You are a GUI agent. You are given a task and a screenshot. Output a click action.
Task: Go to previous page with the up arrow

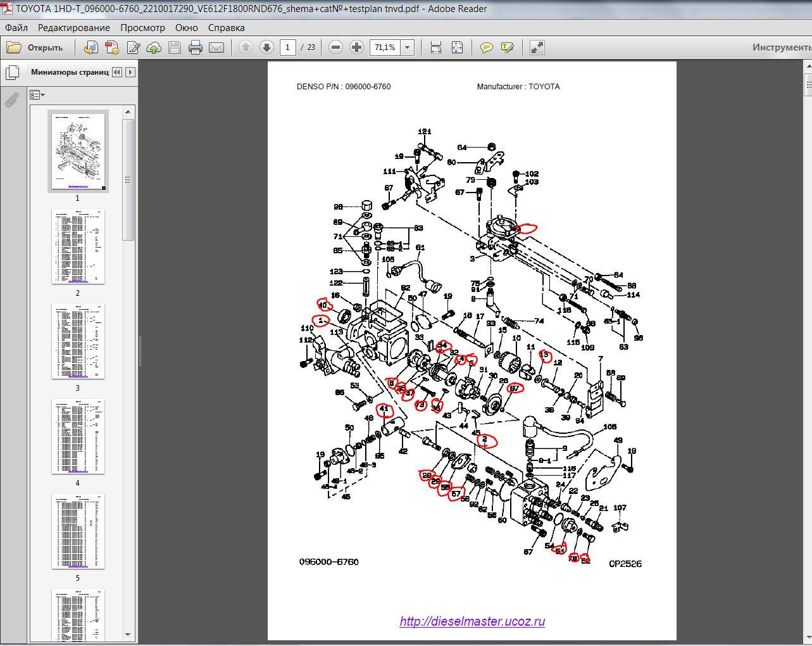click(246, 47)
